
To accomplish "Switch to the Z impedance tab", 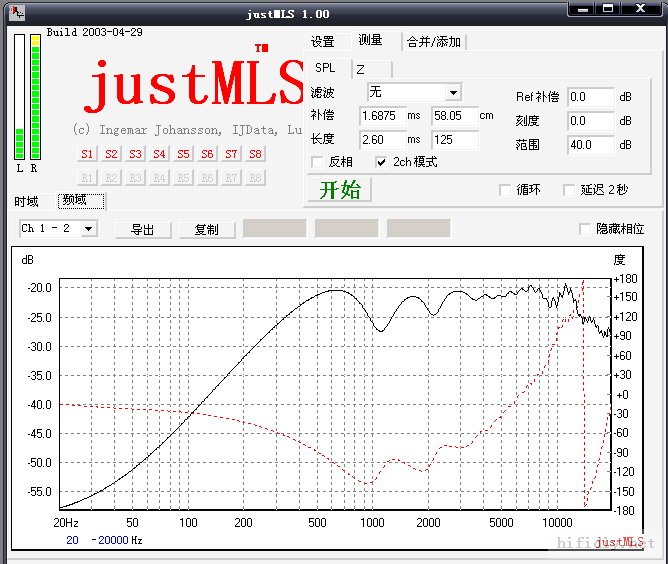I will [x=360, y=69].
